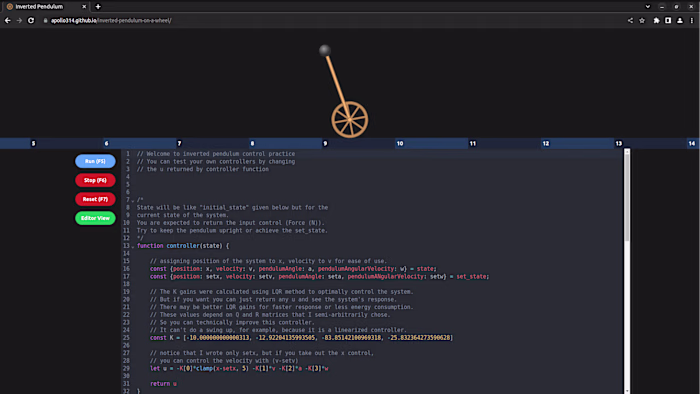Open a new tab with plus icon

pyautogui.click(x=98, y=7)
